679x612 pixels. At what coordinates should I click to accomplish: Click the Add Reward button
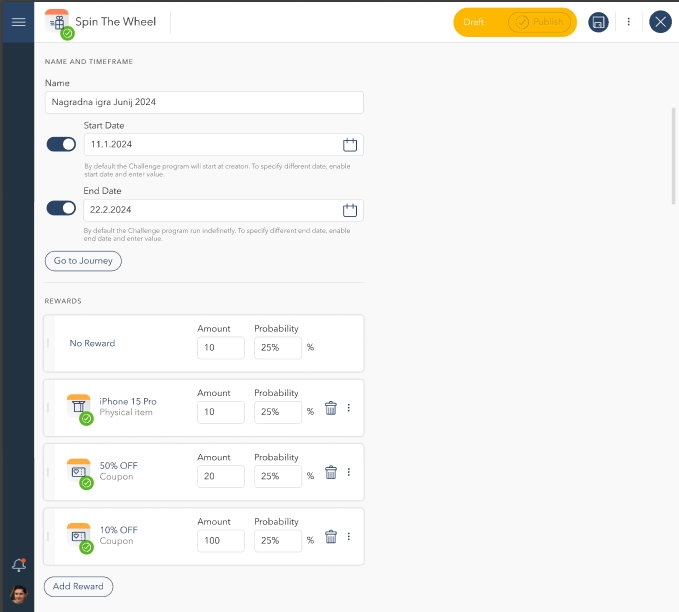[x=78, y=586]
